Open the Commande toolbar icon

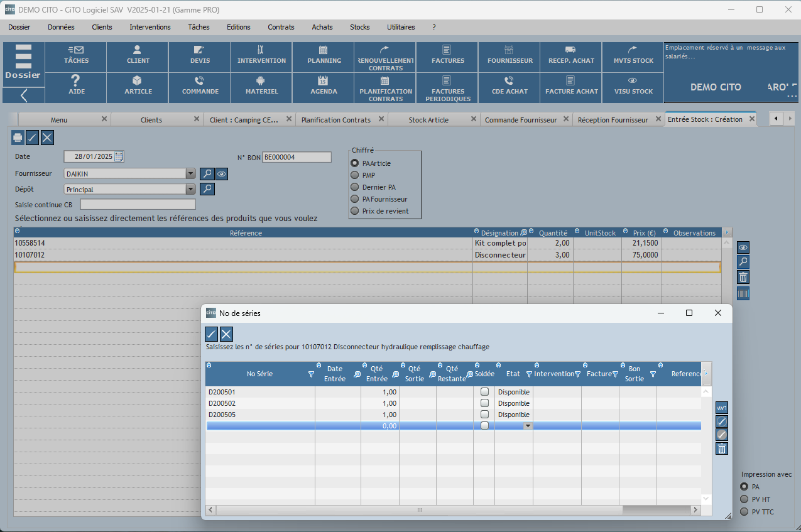pyautogui.click(x=199, y=88)
